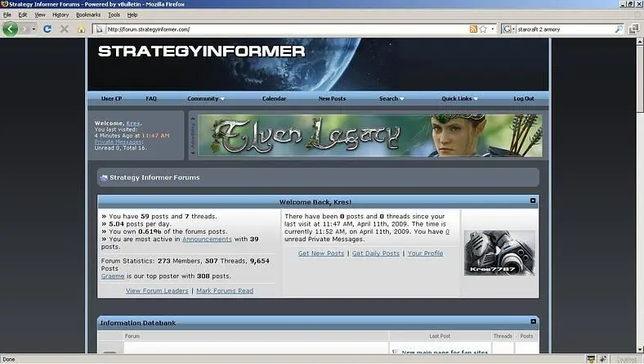This screenshot has height=364, width=644.
Task: Open the Strategy Informer Forums breadcrumb
Action: pyautogui.click(x=154, y=178)
